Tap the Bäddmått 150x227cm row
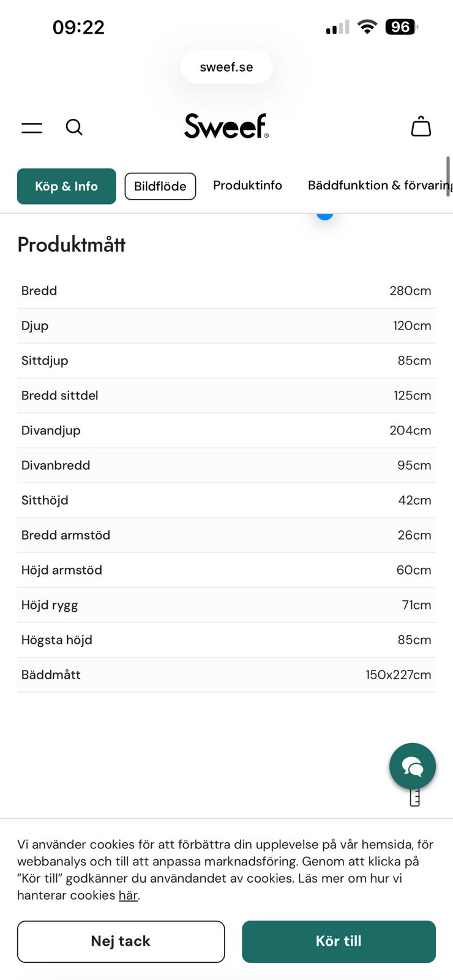453x980 pixels. [x=226, y=675]
